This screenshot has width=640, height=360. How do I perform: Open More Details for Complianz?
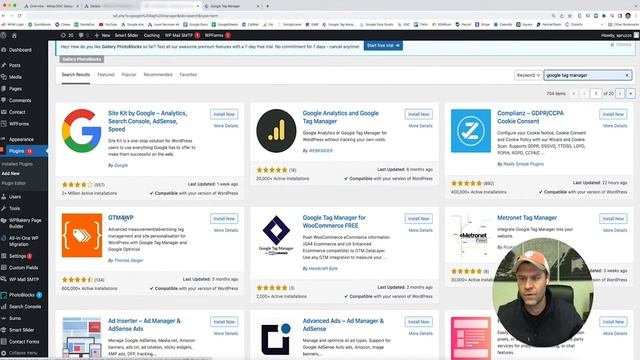[x=615, y=126]
